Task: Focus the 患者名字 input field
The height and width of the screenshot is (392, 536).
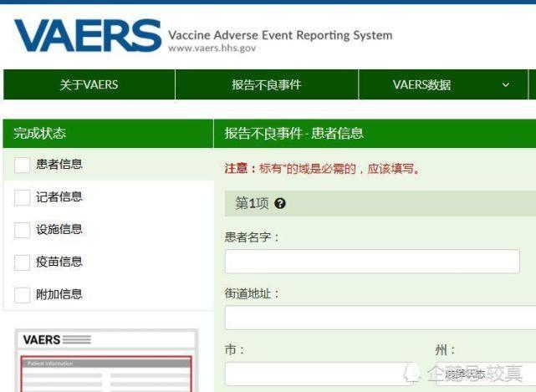Action: tap(372, 262)
